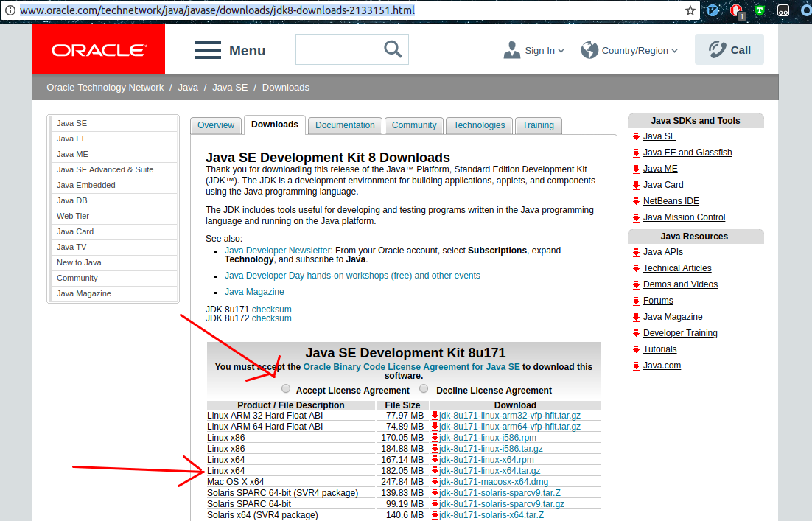Image resolution: width=812 pixels, height=521 pixels.
Task: Click the Oracle logo
Action: [x=99, y=49]
